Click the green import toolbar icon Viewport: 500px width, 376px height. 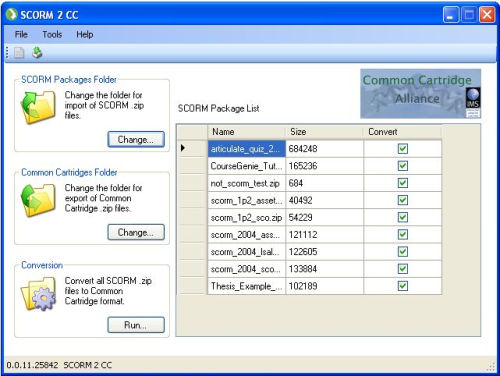tap(37, 52)
